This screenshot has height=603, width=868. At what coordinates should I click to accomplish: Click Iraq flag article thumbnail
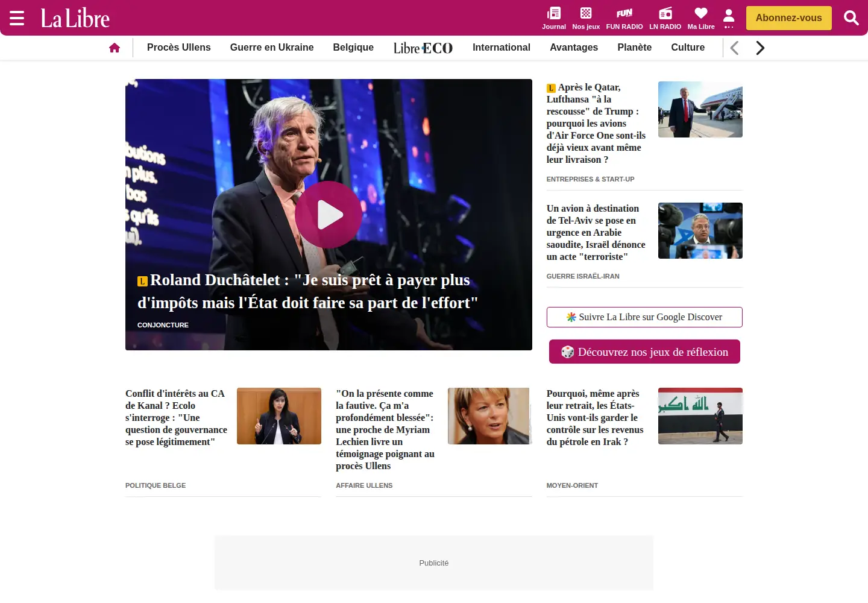tap(700, 416)
